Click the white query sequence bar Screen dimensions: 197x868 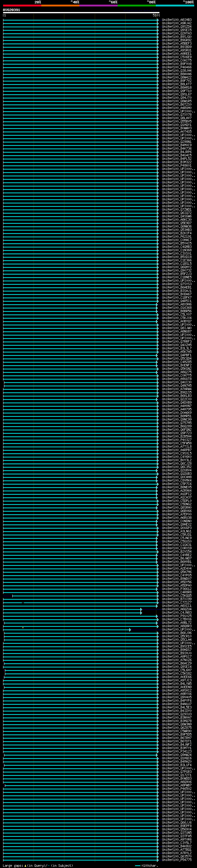pos(81,13)
